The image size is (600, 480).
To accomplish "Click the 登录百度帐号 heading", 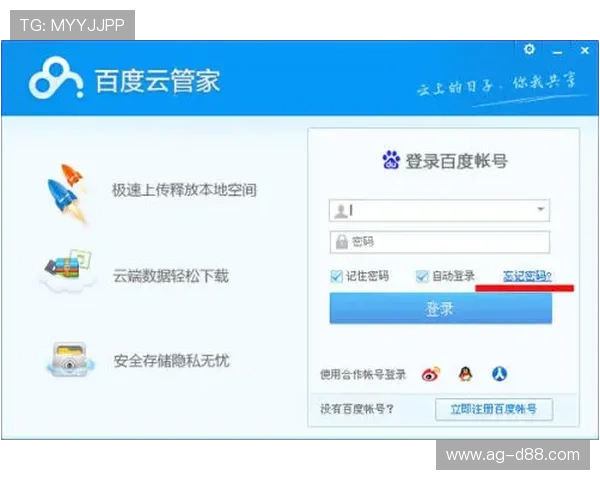I will click(456, 161).
